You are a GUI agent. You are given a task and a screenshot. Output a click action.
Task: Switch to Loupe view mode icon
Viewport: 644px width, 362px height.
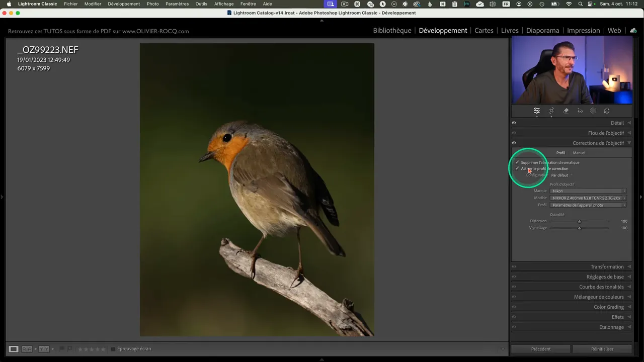14,349
